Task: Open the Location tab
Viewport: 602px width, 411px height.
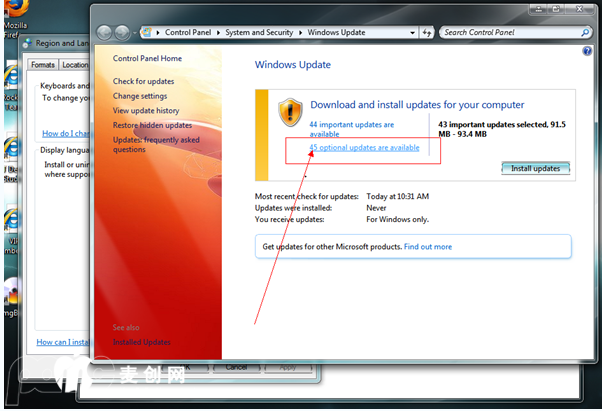Action: pos(75,65)
